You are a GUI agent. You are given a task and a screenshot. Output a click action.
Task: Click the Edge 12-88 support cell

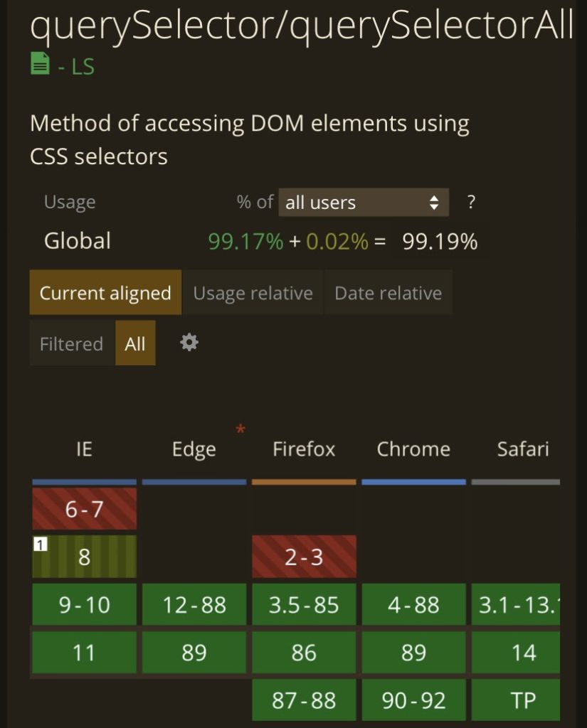[x=194, y=604]
